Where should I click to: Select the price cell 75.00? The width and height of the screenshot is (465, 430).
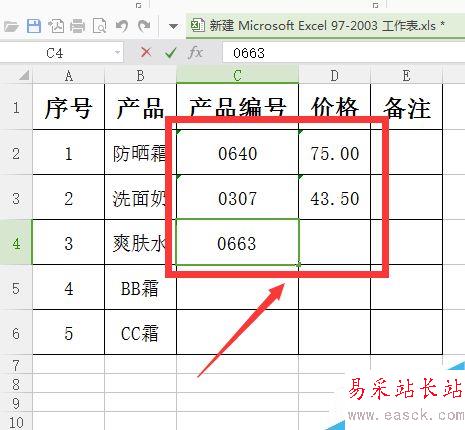coord(334,153)
